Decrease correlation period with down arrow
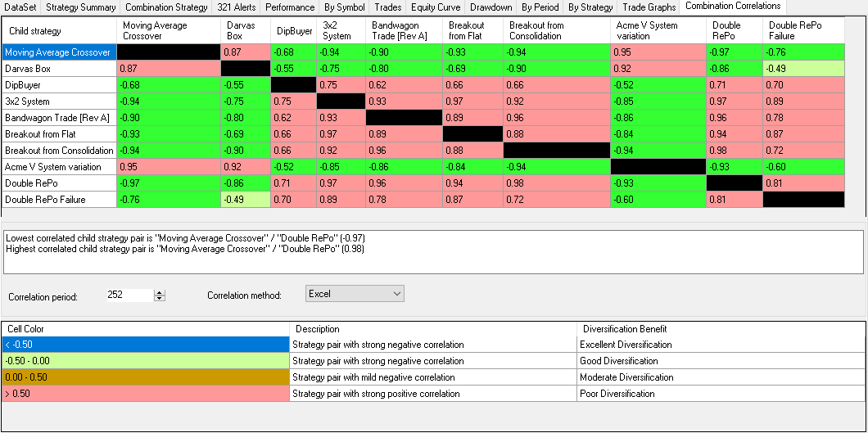This screenshot has height=433, width=868. pyautogui.click(x=160, y=299)
